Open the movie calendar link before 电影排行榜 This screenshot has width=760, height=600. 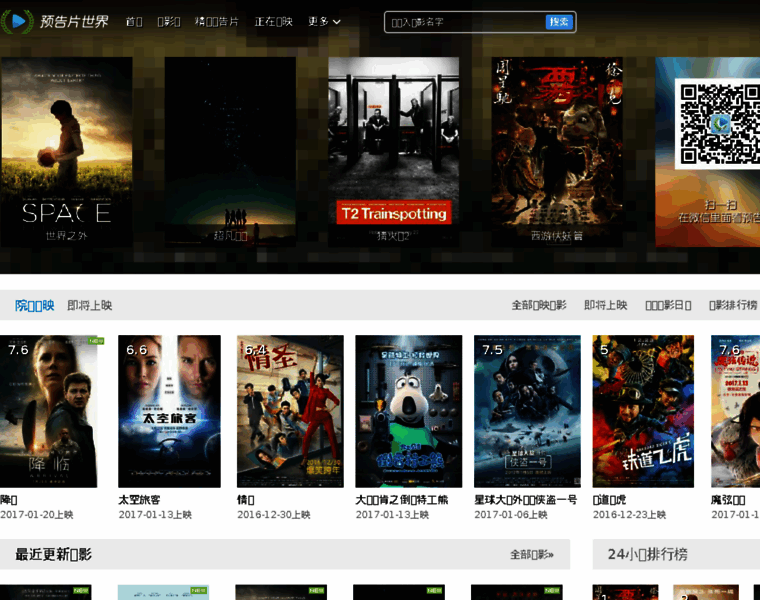[x=668, y=305]
